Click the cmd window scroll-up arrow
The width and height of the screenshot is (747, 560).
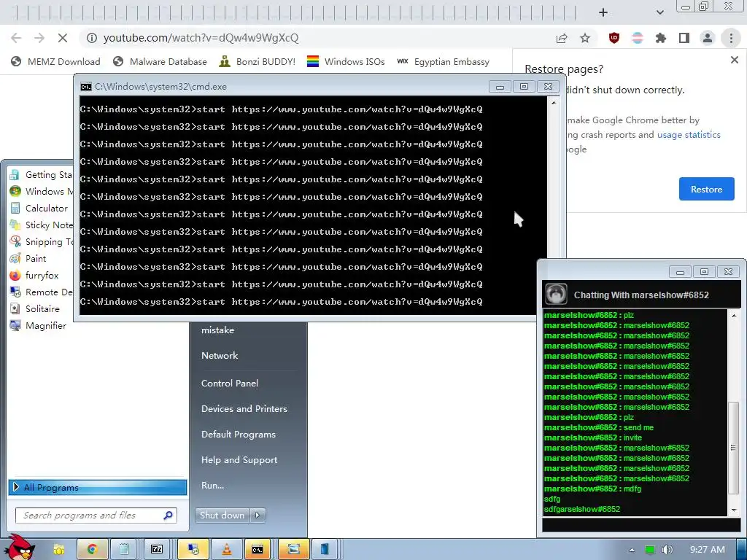554,102
